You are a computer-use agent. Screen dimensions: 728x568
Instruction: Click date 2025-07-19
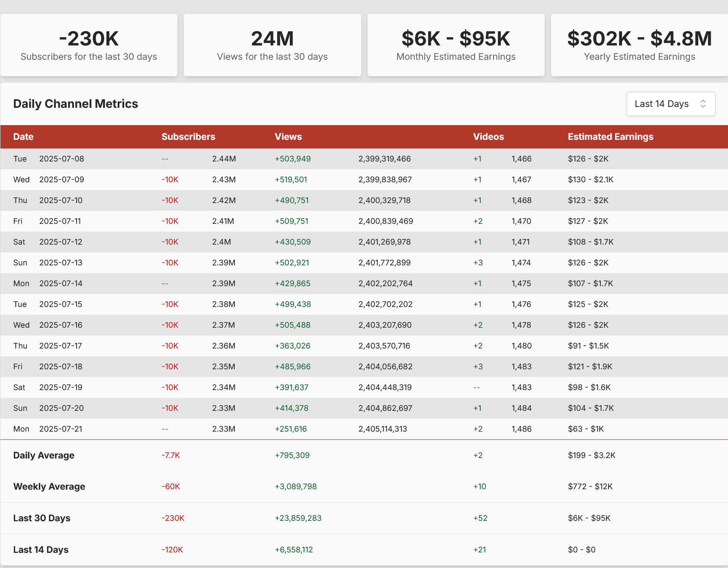(61, 387)
